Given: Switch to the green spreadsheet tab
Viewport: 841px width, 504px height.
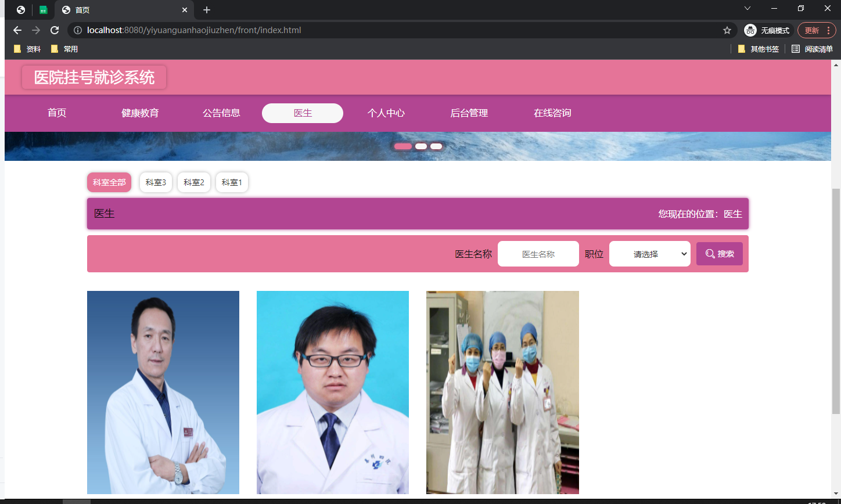Looking at the screenshot, I should (43, 10).
